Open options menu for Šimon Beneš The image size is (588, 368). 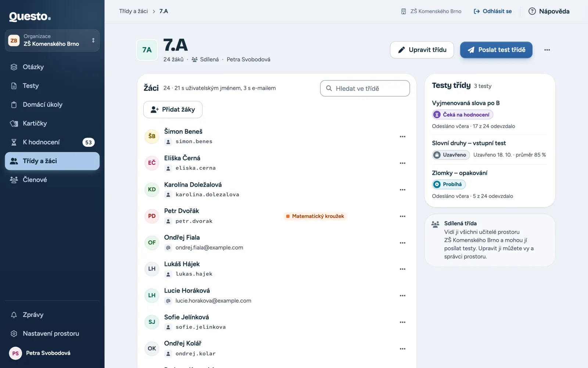pos(402,137)
